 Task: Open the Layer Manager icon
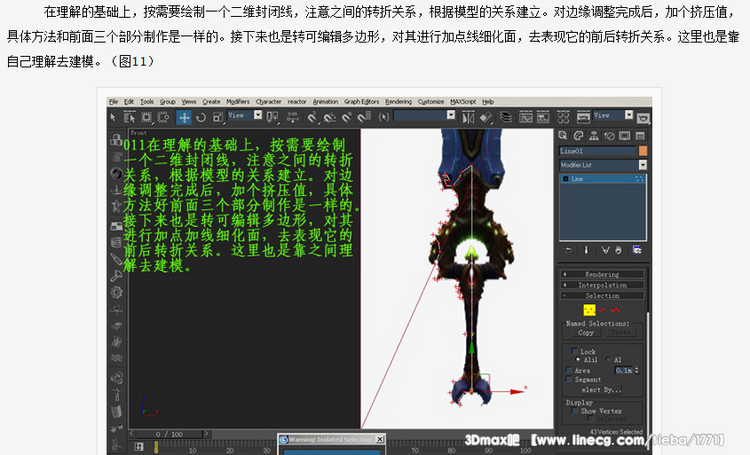[505, 117]
